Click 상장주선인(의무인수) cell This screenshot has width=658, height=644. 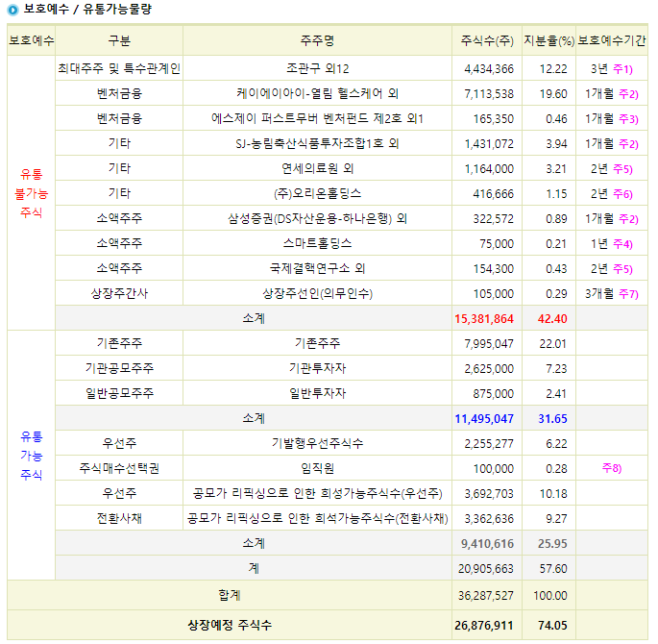pos(318,293)
